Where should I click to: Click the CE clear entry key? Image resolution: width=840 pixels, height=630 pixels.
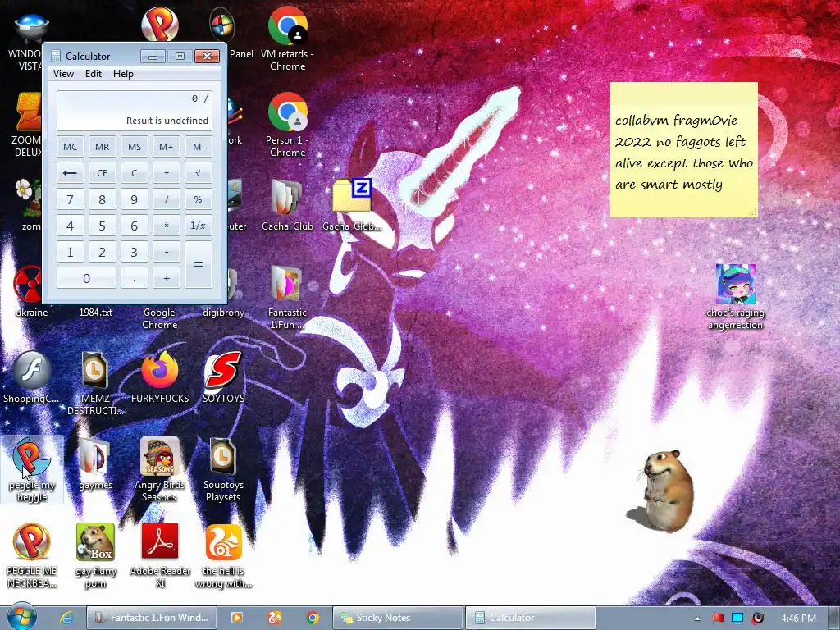point(103,173)
